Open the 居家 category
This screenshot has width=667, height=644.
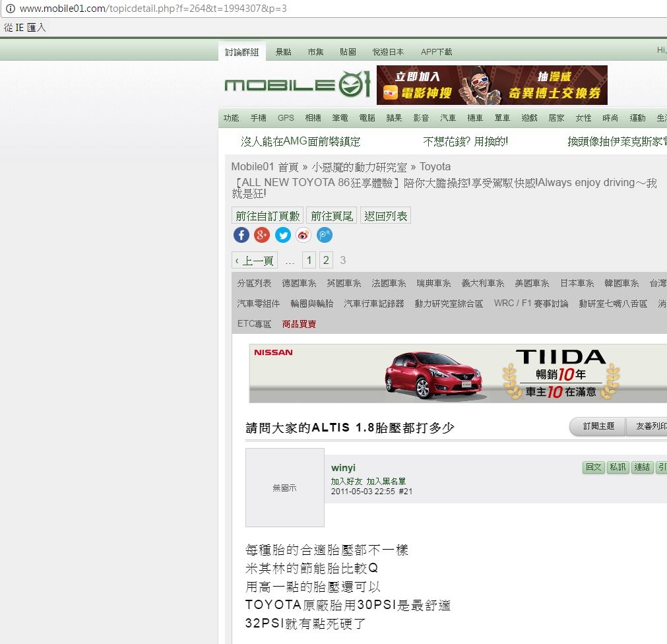point(556,118)
